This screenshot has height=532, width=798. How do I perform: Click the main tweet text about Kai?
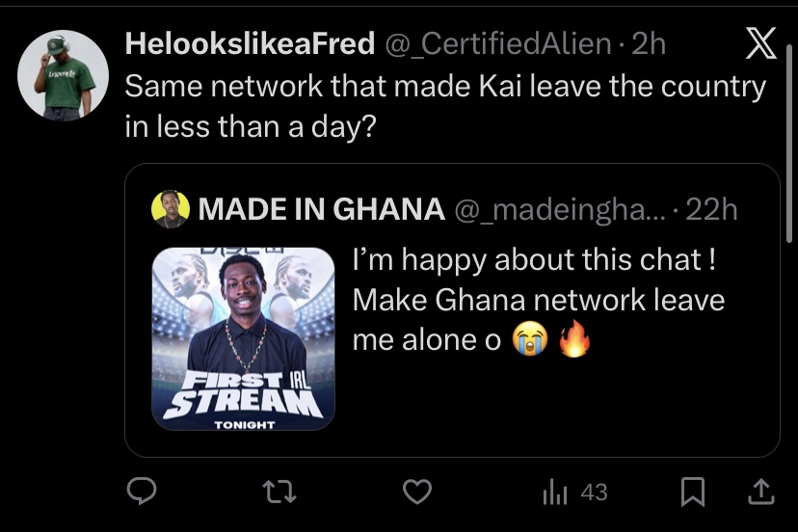[443, 106]
